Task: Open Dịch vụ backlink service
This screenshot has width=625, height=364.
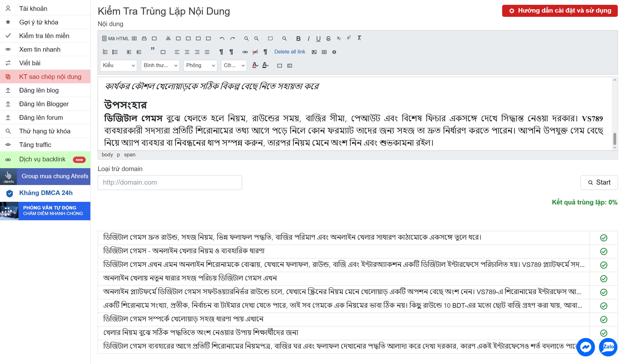Action: point(45,160)
